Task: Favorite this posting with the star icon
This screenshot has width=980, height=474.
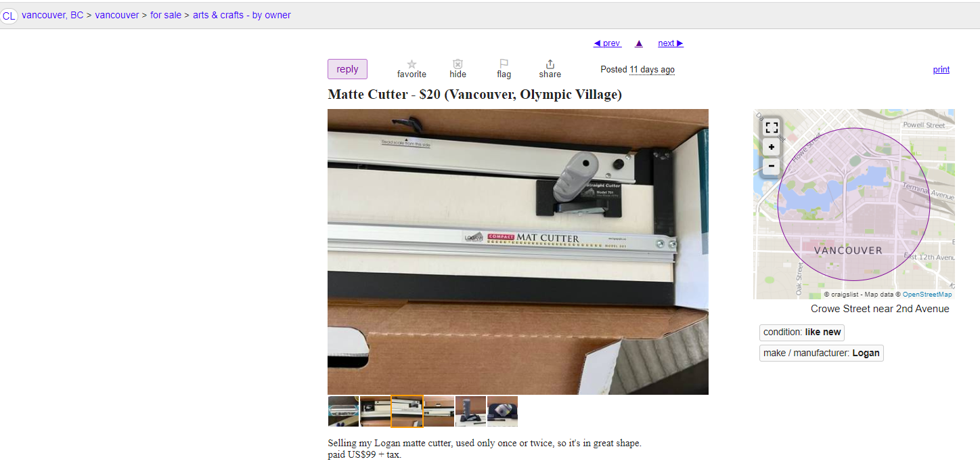Action: 411,64
